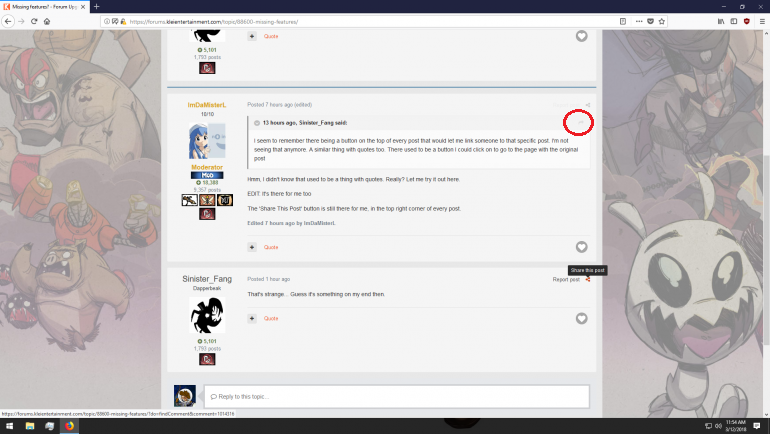
Task: Click the share icon on Sinister_Fang's post
Action: (x=588, y=280)
